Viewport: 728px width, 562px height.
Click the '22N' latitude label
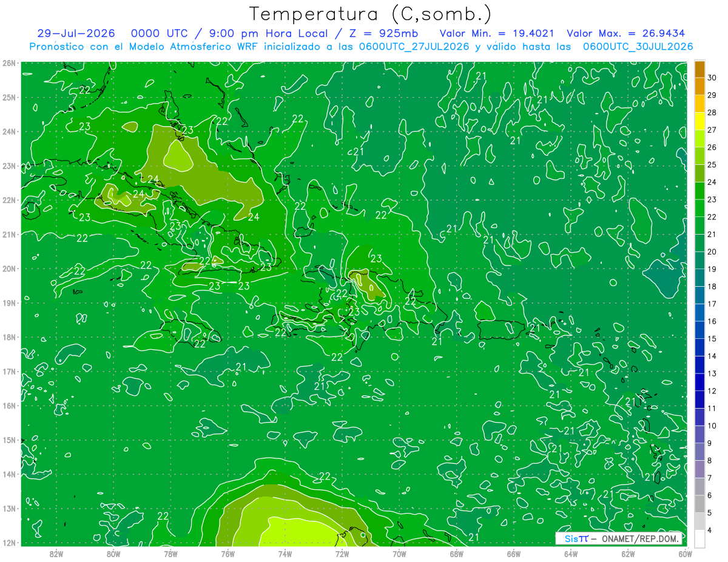tap(9, 200)
